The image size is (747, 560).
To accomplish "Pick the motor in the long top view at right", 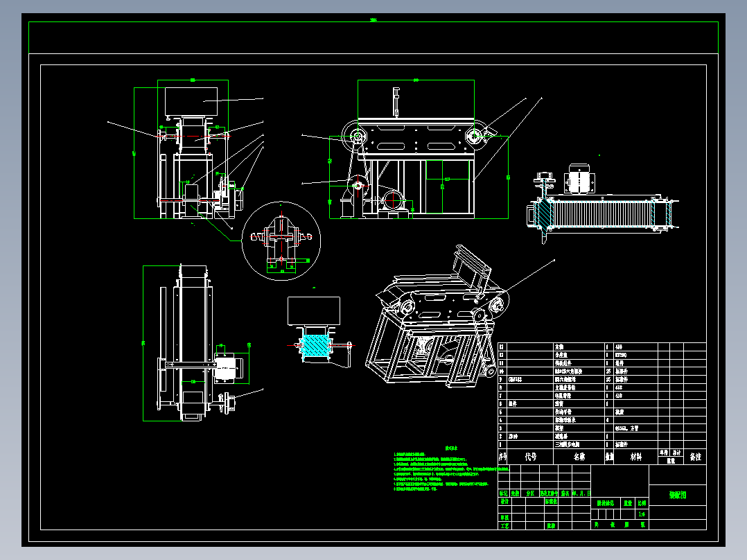I will point(579,179).
